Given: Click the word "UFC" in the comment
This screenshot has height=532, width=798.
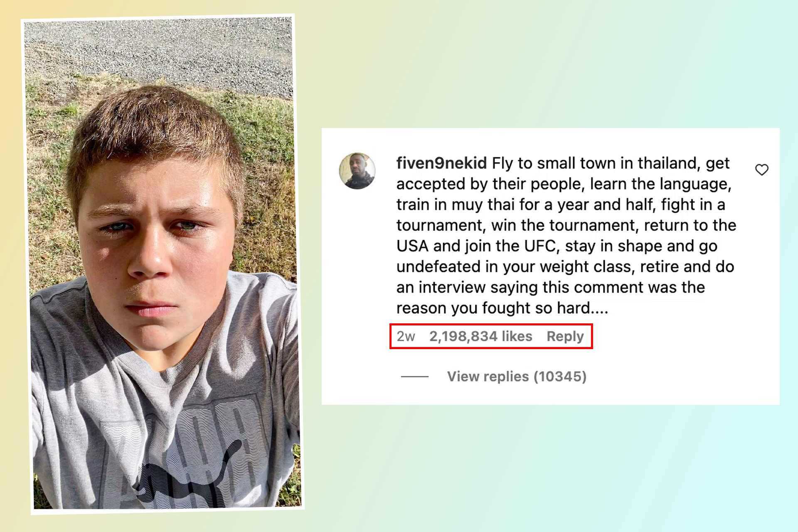Looking at the screenshot, I should point(540,246).
